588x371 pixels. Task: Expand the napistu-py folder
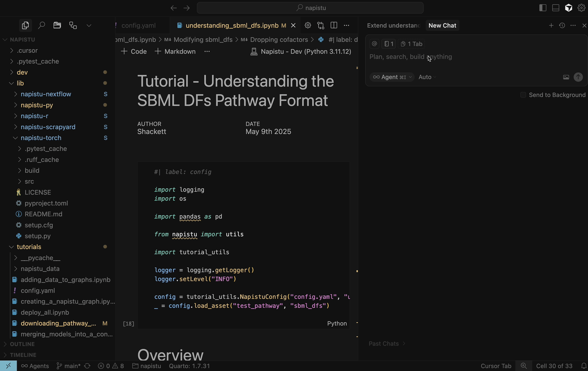[x=57, y=105]
